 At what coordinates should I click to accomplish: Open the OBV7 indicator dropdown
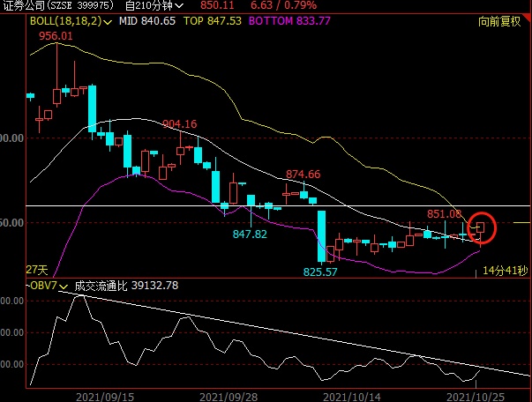[49, 286]
